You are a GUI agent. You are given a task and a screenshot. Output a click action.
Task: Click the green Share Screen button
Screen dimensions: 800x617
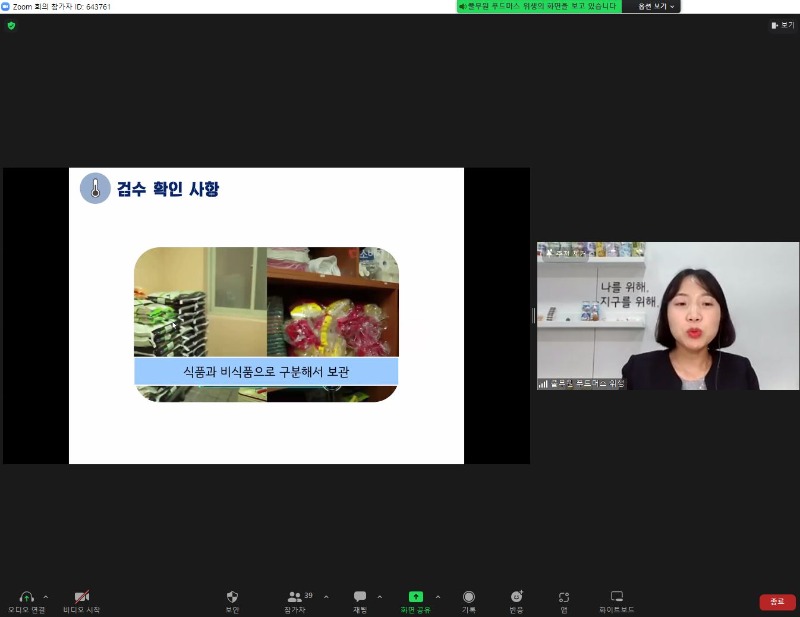tap(415, 597)
